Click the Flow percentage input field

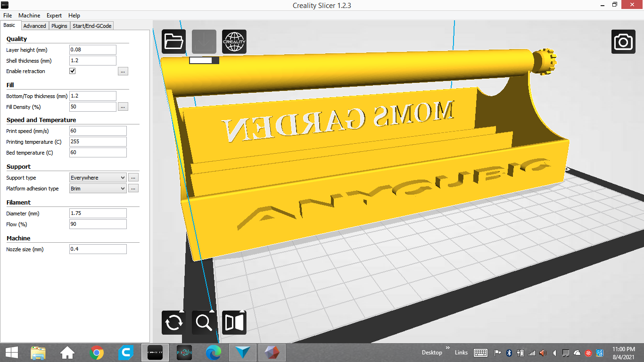click(x=98, y=224)
